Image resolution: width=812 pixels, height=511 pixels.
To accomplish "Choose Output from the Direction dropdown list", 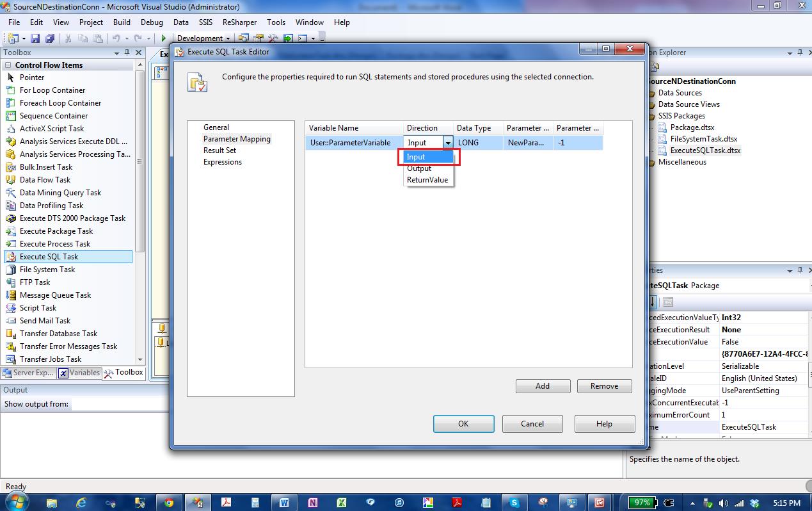I will tap(419, 168).
